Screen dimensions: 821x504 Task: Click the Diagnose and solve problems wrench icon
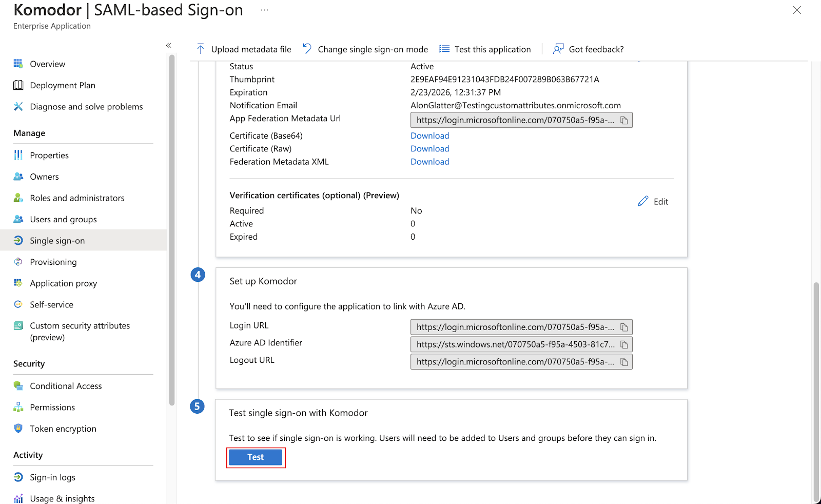[x=18, y=106]
